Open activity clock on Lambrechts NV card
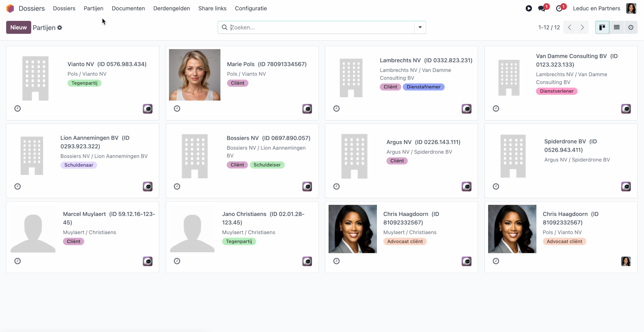 (x=337, y=108)
